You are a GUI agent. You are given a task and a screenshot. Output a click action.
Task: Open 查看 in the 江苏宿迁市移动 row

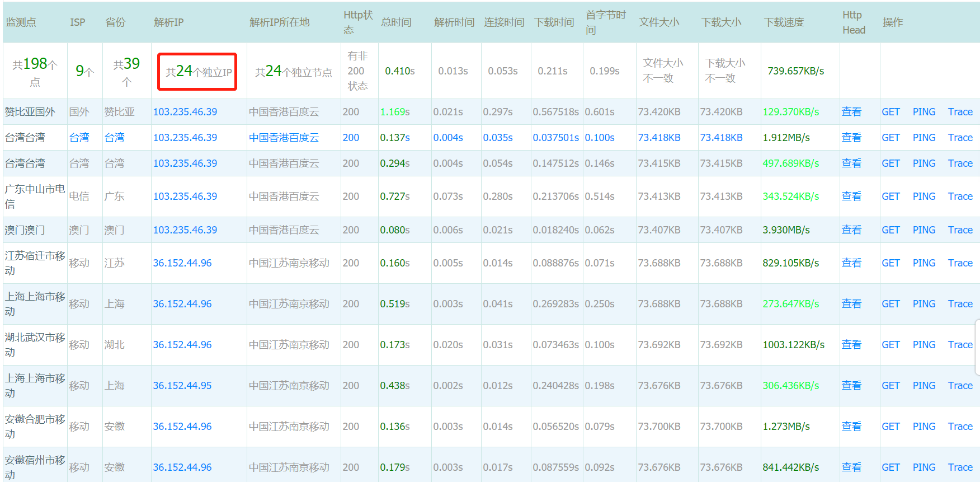pyautogui.click(x=851, y=263)
